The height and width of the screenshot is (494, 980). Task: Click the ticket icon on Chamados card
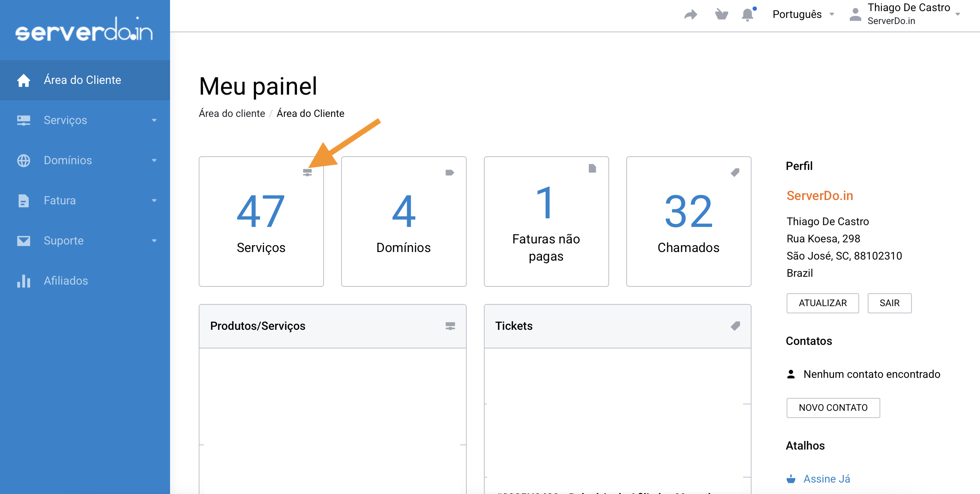(x=735, y=173)
